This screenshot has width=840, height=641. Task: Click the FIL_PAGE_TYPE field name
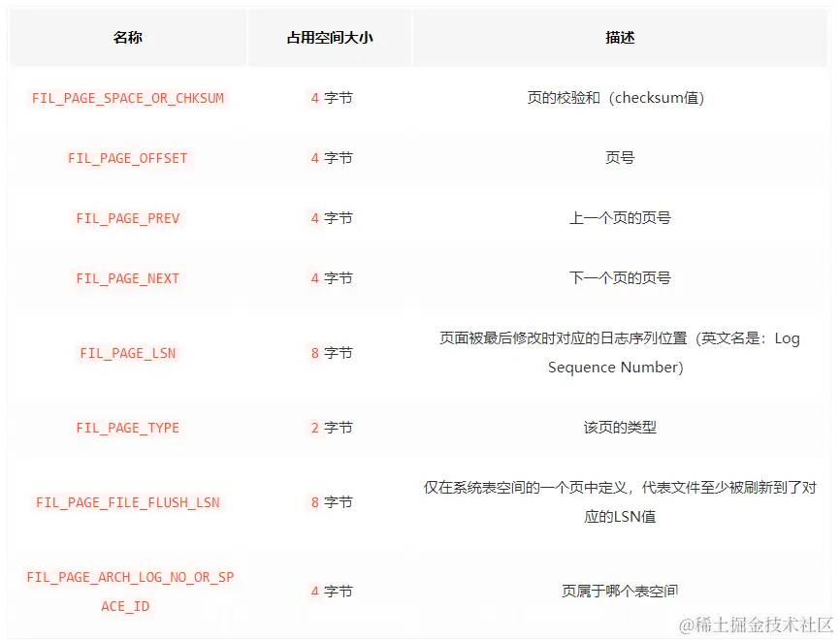click(x=127, y=428)
